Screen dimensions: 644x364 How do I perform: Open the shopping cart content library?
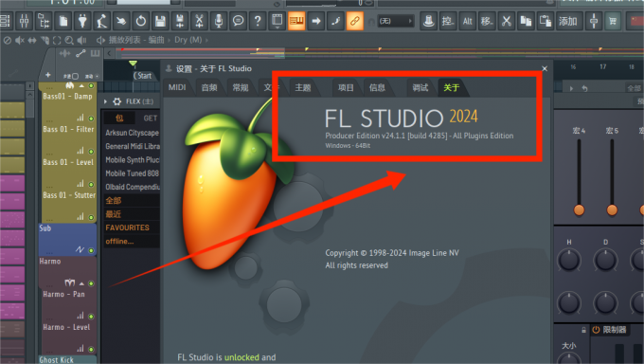point(613,21)
